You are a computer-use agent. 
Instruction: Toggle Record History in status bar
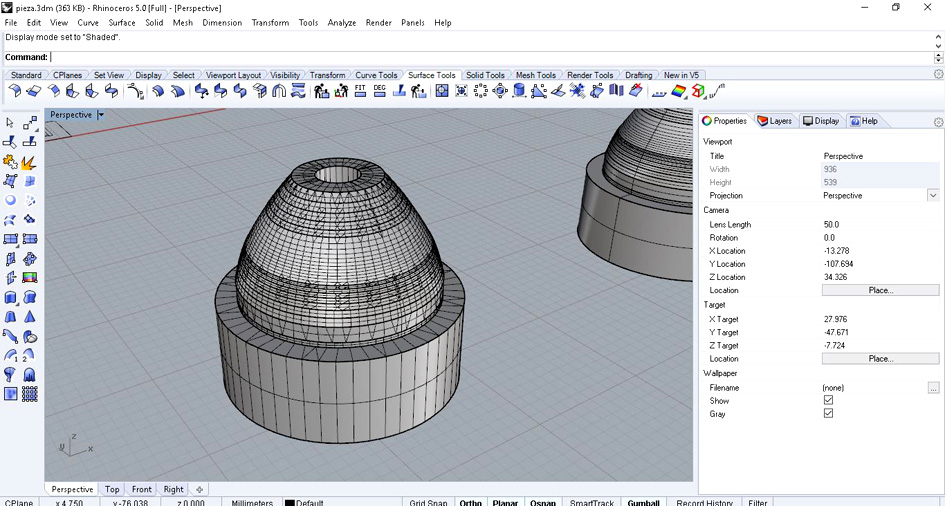coord(705,502)
